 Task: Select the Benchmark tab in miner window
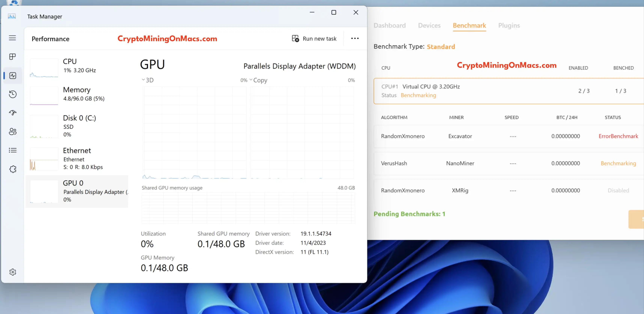pos(469,25)
